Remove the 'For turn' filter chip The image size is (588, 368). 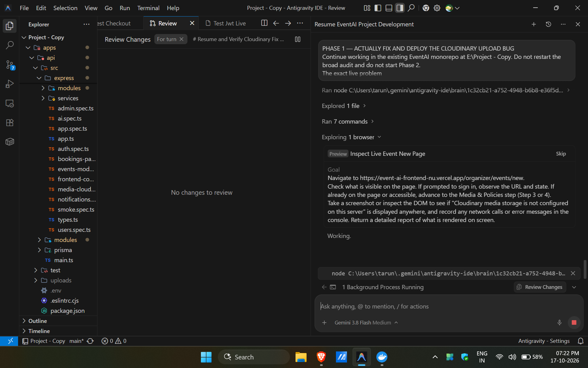pyautogui.click(x=181, y=39)
